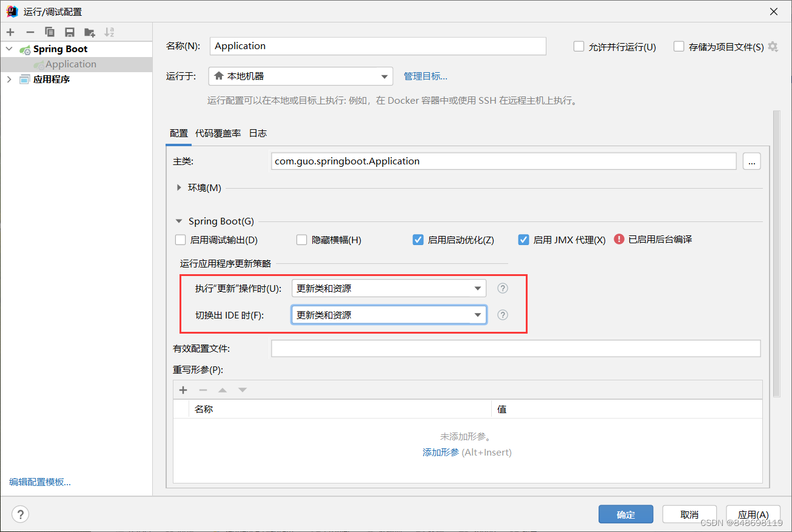Expand the 环境 section

click(180, 188)
